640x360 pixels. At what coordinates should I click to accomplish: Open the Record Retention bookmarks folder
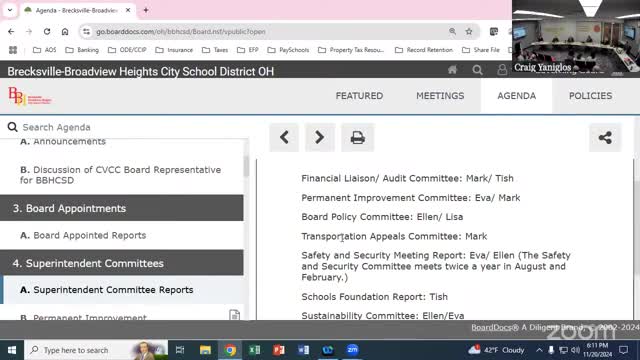424,50
